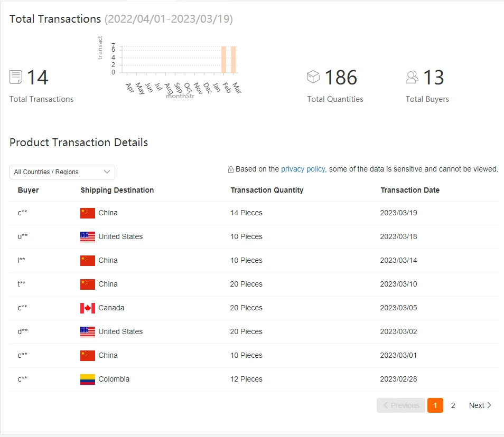Click buyer u** in the table
This screenshot has height=437, width=504.
[23, 236]
